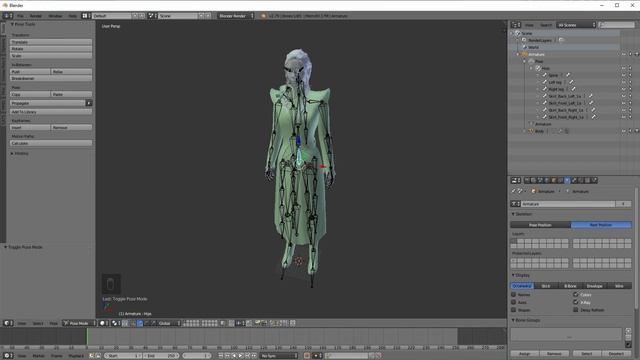The width and height of the screenshot is (640, 360).
Task: Click the End frame field showing 250
Action: point(161,356)
